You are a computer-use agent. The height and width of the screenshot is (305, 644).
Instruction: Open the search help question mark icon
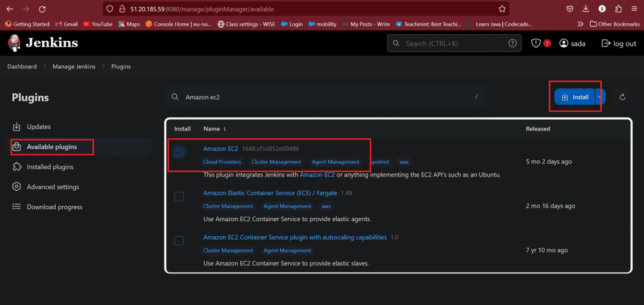(x=512, y=43)
